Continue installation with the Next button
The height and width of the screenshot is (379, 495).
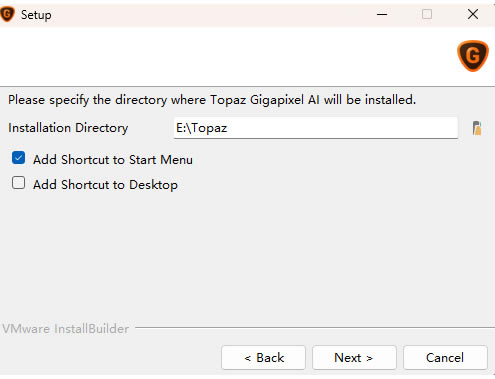point(354,358)
